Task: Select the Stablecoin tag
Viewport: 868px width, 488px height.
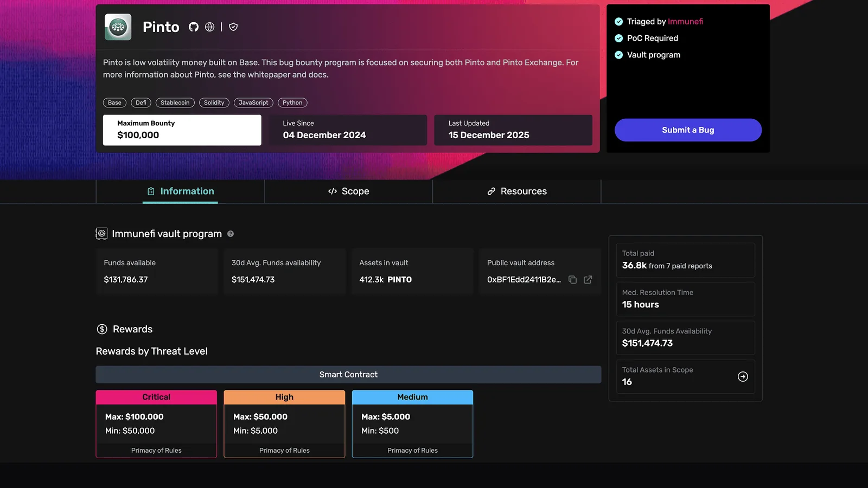Action: 175,102
